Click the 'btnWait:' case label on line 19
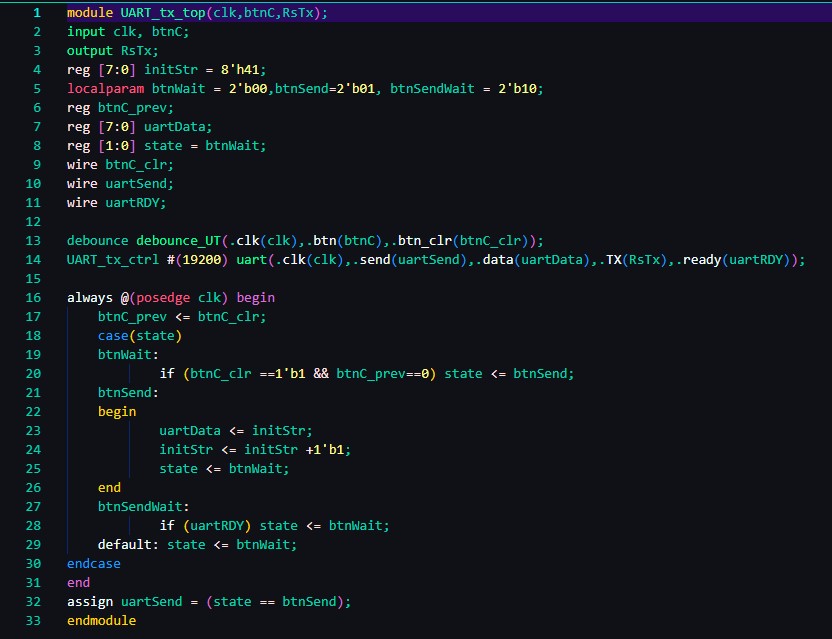Screen dimensions: 832x639 click(x=128, y=355)
